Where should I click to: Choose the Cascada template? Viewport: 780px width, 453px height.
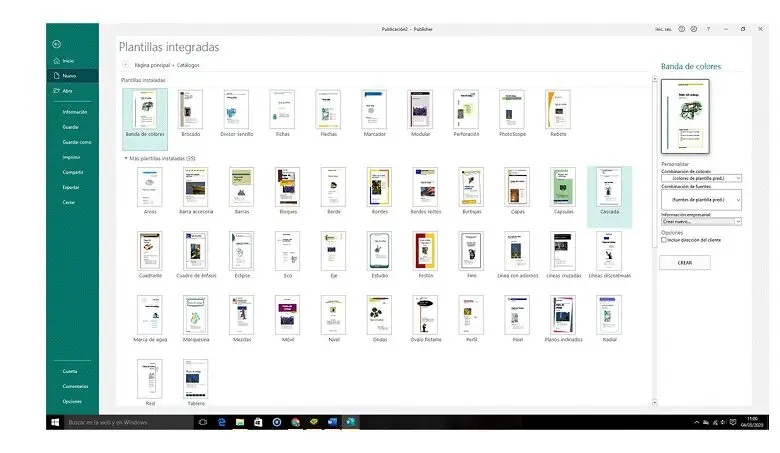click(609, 196)
